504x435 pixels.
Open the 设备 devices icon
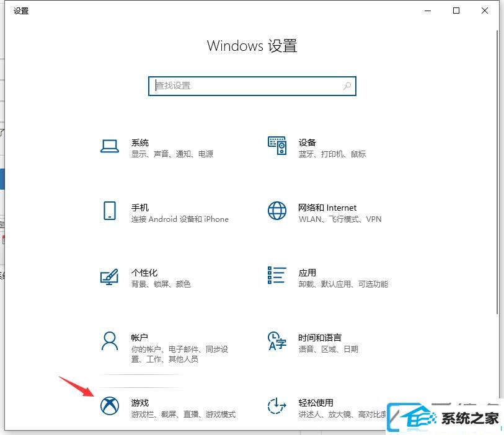(x=277, y=146)
